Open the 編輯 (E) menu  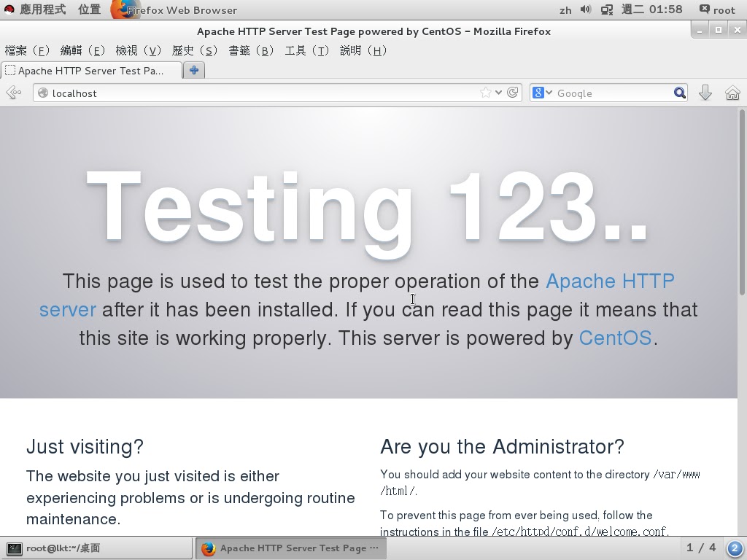tap(83, 50)
